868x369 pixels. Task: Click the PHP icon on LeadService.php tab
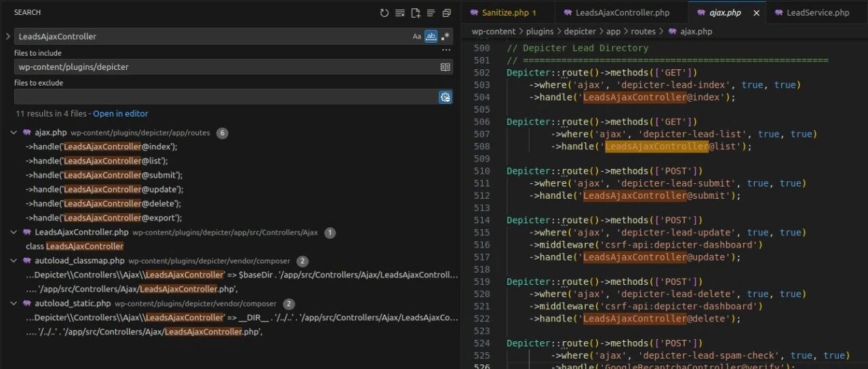[778, 13]
